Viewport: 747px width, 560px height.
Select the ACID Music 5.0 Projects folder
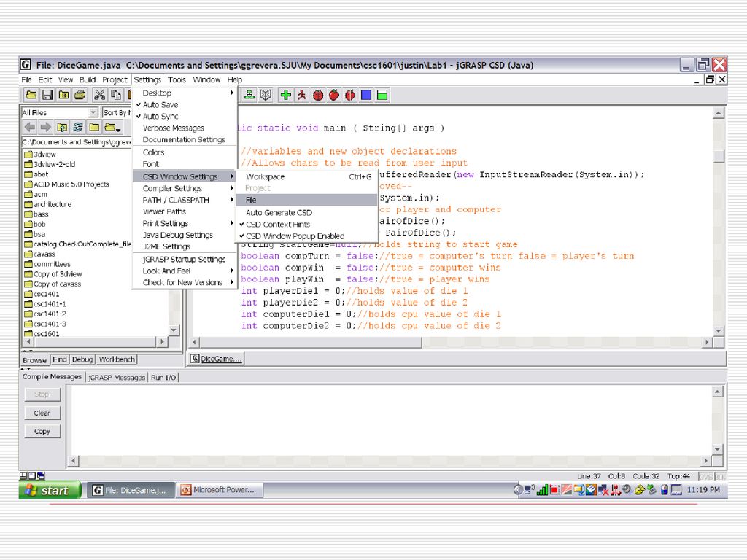click(66, 184)
